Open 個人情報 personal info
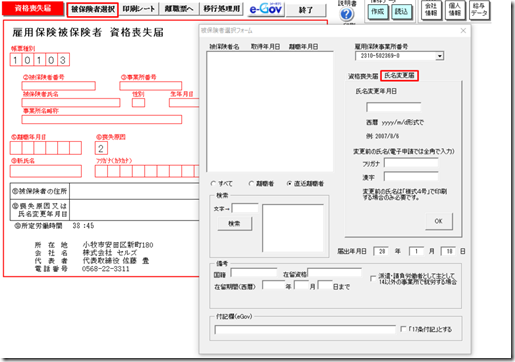Image resolution: width=515 pixels, height=362 pixels. click(454, 10)
